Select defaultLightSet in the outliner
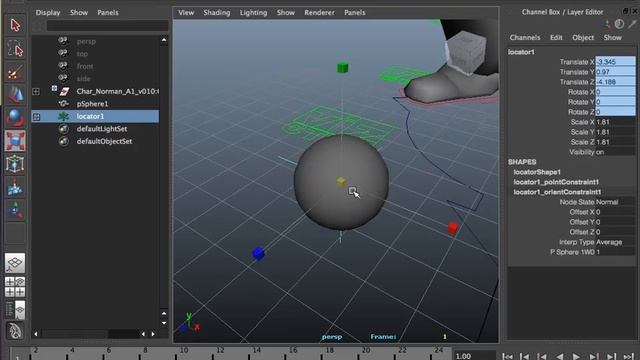Viewport: 640px width, 360px height. coord(102,129)
